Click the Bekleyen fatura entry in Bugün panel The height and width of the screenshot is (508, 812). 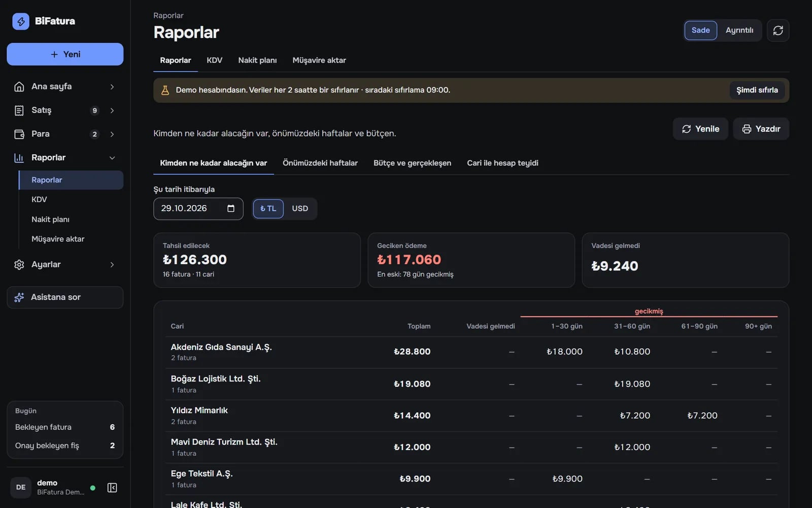65,427
